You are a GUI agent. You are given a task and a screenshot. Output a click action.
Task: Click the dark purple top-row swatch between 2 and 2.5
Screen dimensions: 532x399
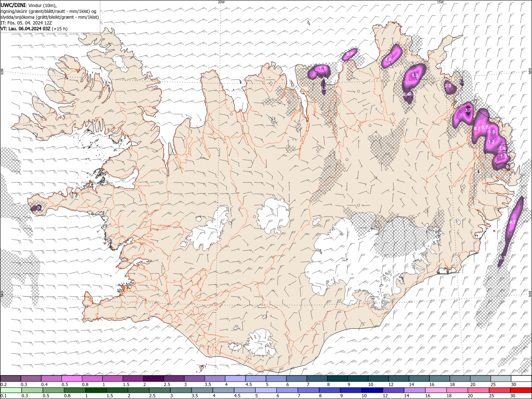[154, 379]
